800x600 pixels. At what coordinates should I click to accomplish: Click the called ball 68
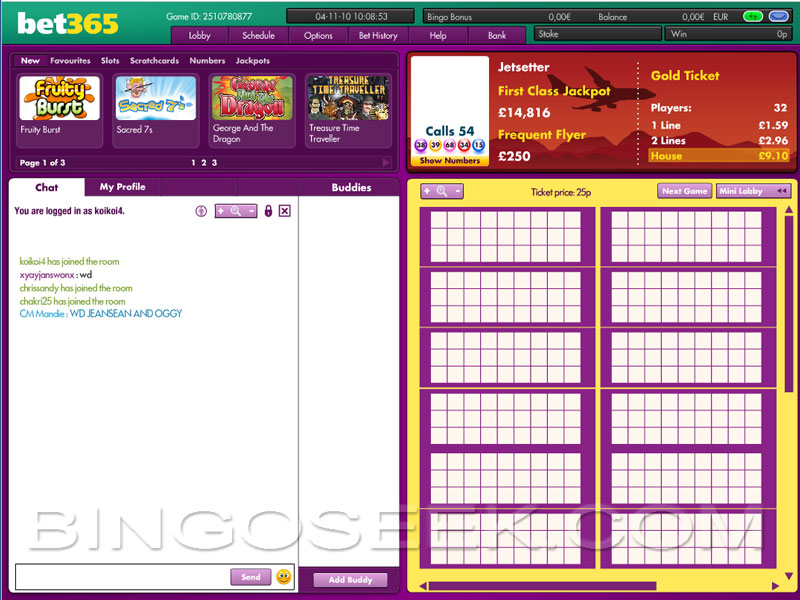[x=449, y=145]
